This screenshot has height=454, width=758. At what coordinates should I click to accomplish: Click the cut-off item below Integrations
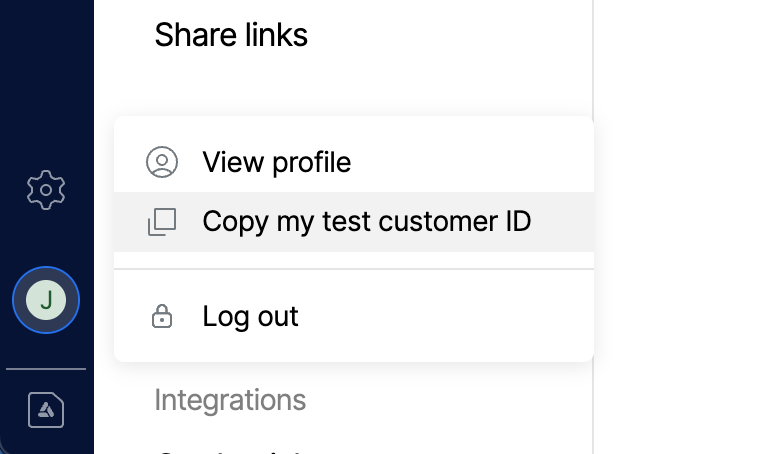(230, 449)
